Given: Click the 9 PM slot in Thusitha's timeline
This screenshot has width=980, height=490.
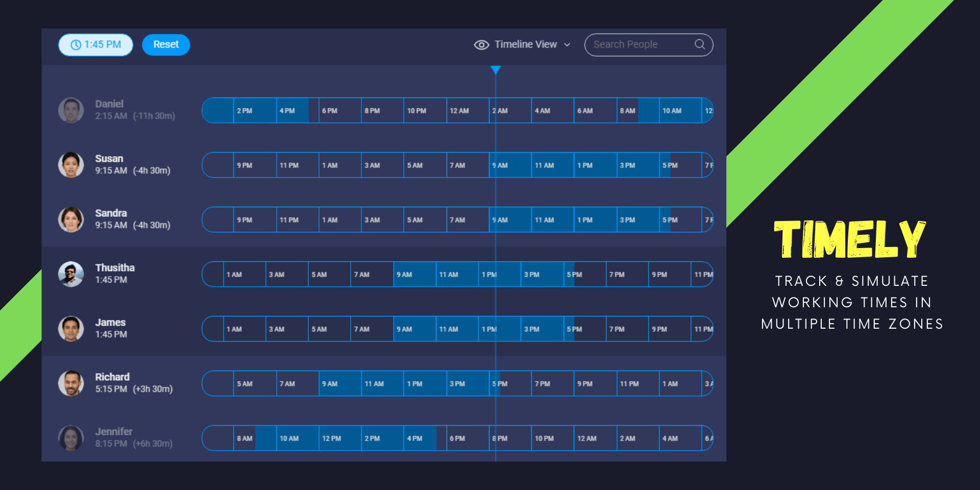Looking at the screenshot, I should [670, 274].
